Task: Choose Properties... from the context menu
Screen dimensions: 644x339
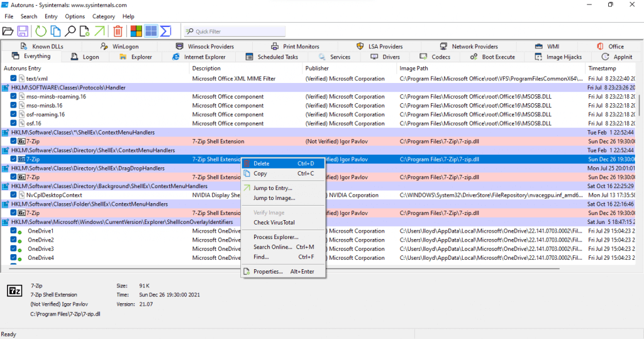Action: click(x=268, y=272)
